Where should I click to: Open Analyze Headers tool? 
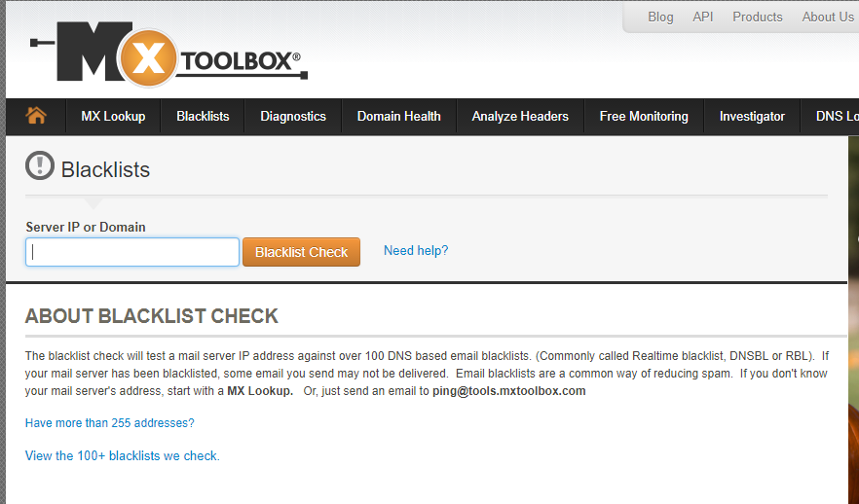tap(520, 116)
